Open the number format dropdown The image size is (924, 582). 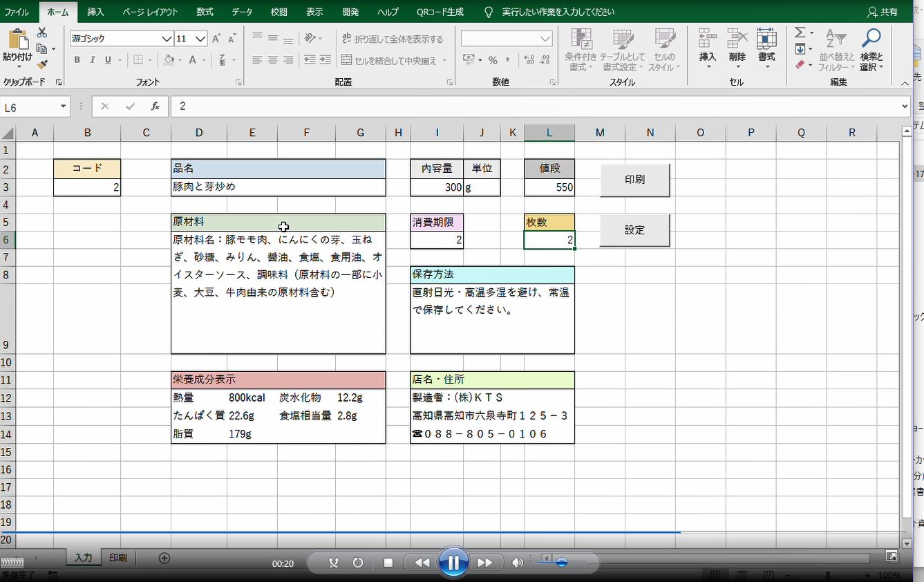tap(545, 39)
